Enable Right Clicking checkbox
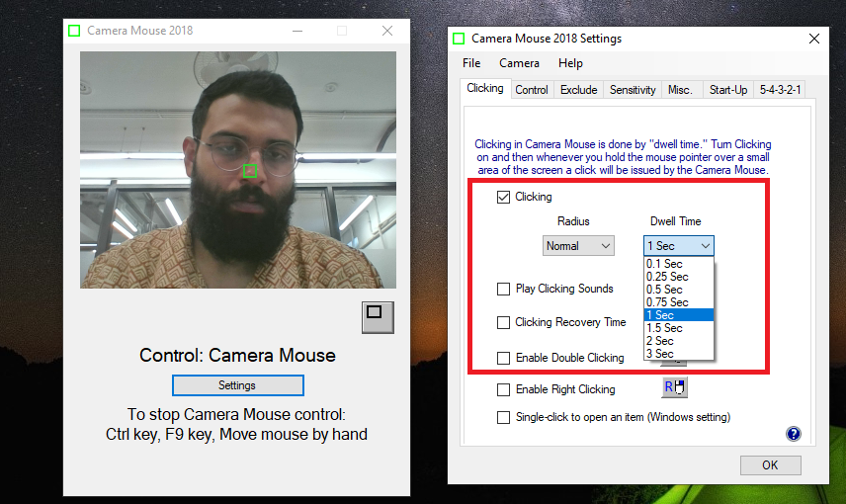This screenshot has height=504, width=846. pos(503,389)
